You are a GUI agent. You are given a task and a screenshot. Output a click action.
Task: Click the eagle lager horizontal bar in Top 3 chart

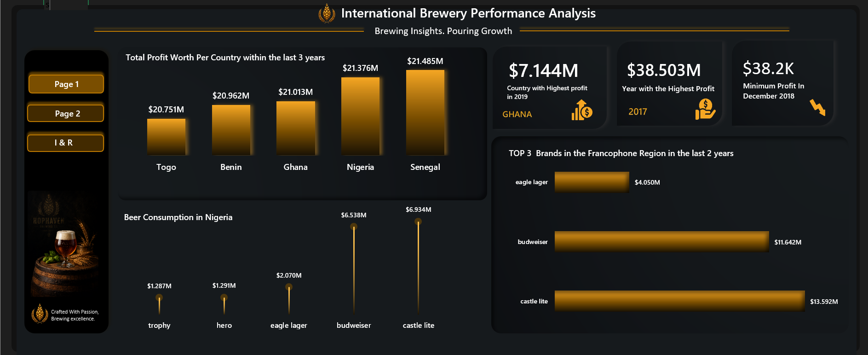592,182
